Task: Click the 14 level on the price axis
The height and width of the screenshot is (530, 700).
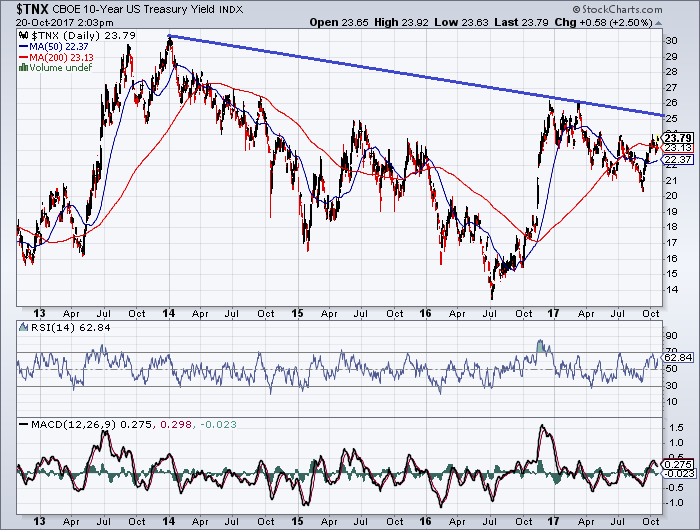Action: [671, 289]
